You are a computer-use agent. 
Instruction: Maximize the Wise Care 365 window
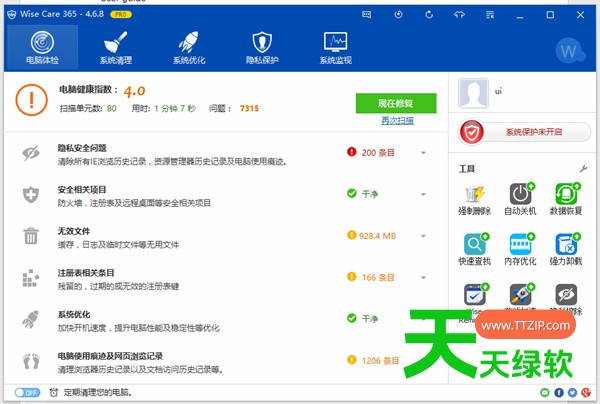550,15
